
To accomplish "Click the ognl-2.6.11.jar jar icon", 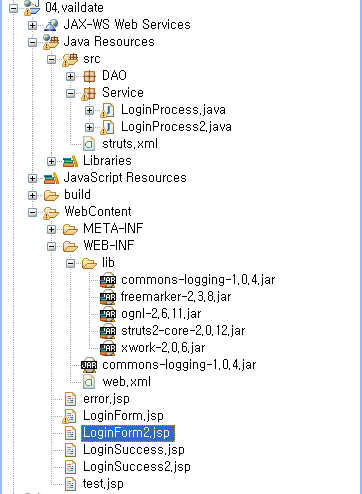I will click(108, 314).
